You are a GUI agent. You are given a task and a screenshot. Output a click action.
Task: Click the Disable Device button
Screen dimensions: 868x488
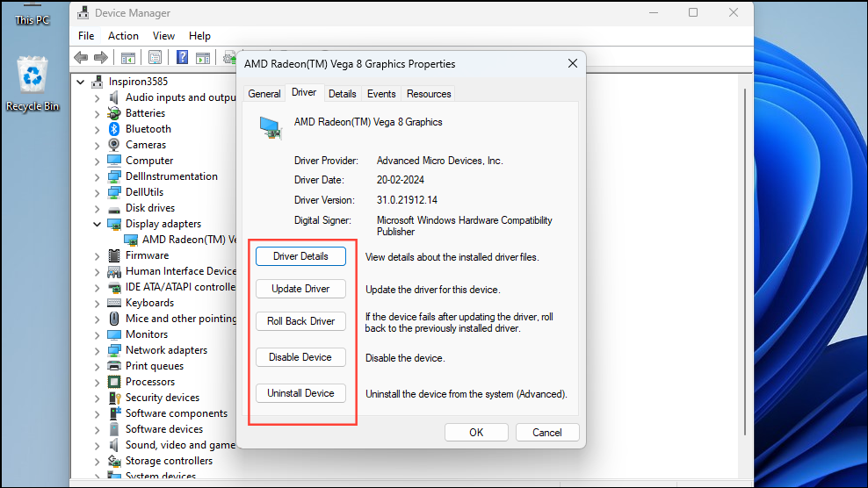(x=300, y=357)
